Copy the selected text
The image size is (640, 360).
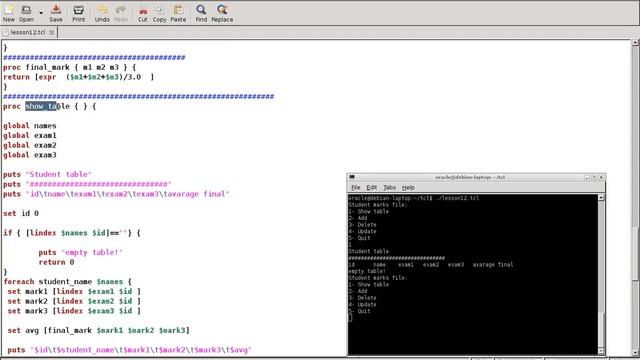(160, 13)
